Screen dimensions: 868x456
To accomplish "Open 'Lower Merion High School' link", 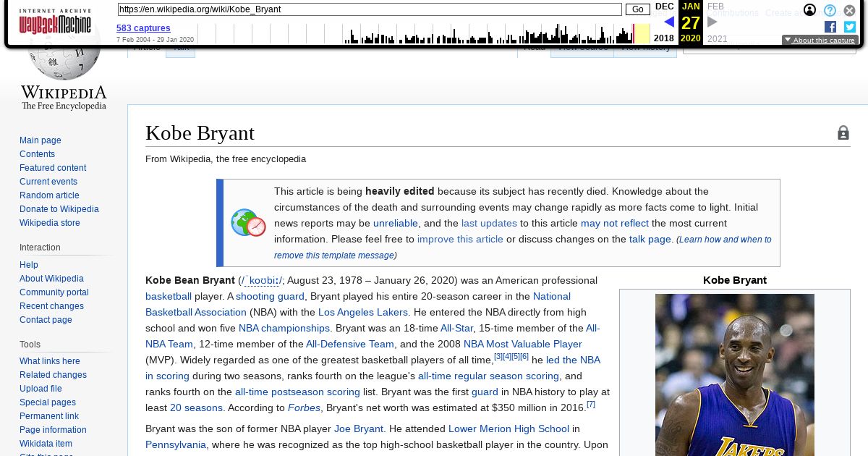I will coord(509,428).
